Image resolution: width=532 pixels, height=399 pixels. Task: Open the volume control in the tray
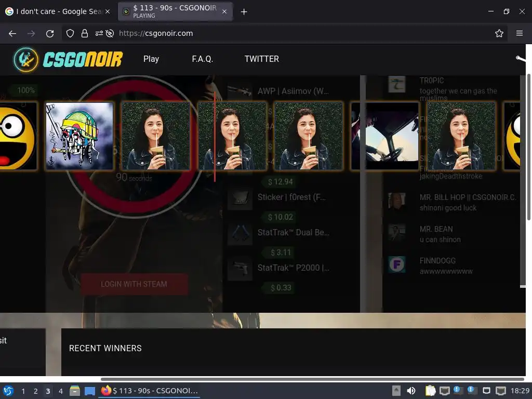411,391
